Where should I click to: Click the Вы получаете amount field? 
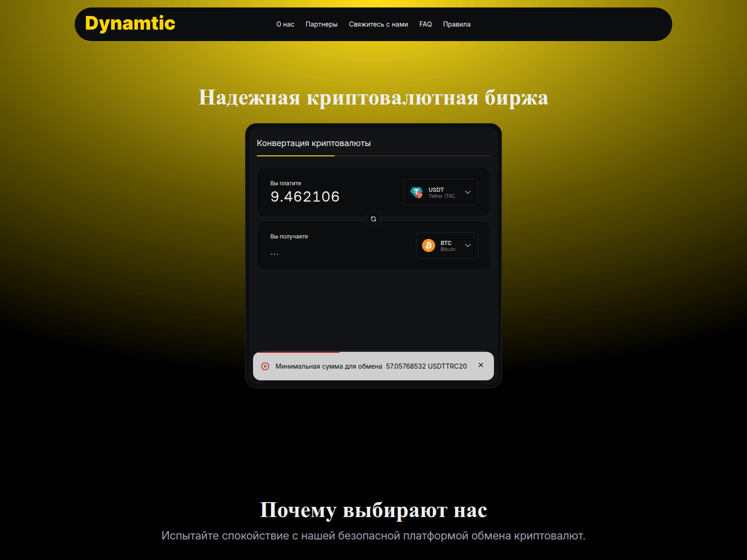[275, 253]
